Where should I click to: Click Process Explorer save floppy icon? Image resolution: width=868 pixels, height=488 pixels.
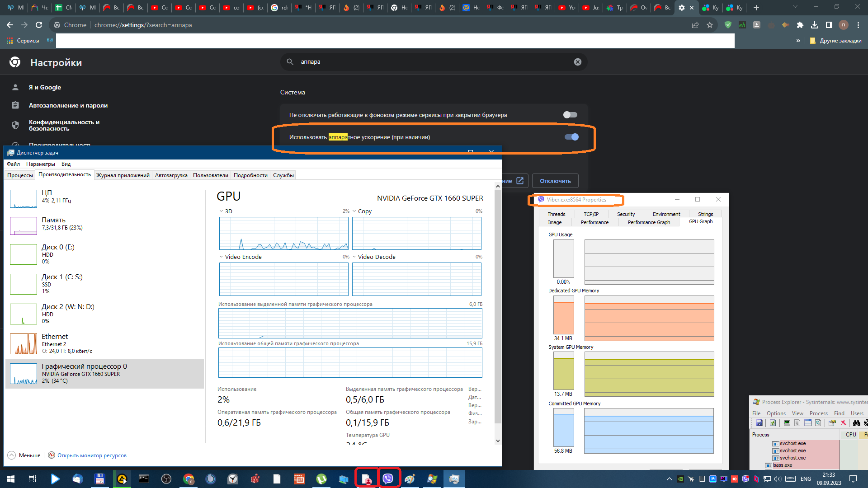pyautogui.click(x=759, y=423)
